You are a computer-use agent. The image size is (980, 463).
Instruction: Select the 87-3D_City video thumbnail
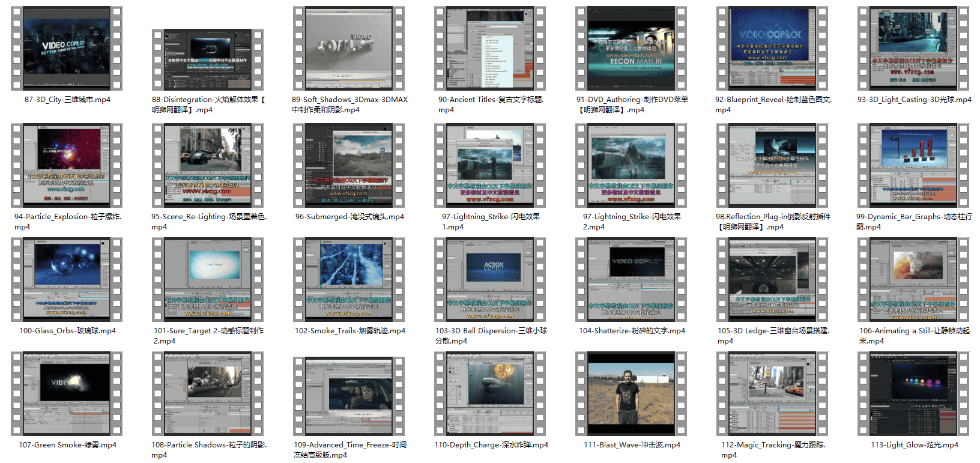tap(67, 48)
